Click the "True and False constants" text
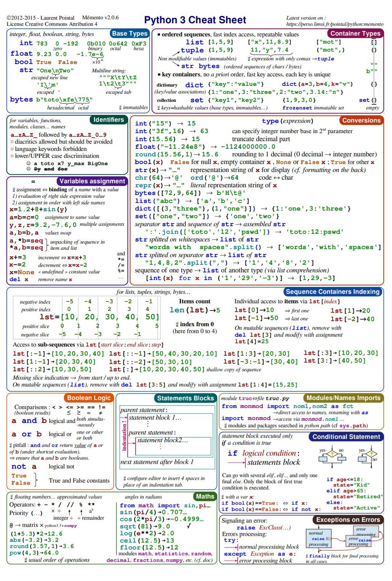Screen dimensions: 392x581 [79, 480]
